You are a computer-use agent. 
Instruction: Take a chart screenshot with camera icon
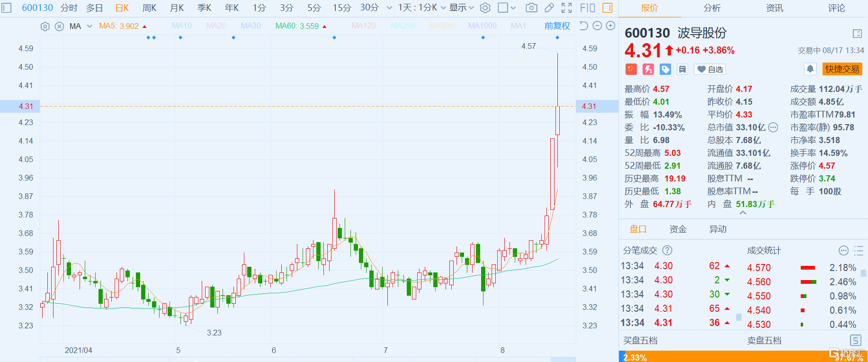point(531,8)
